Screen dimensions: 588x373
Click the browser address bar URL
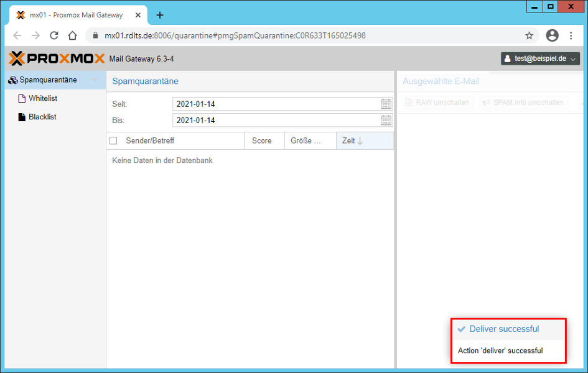coord(235,35)
